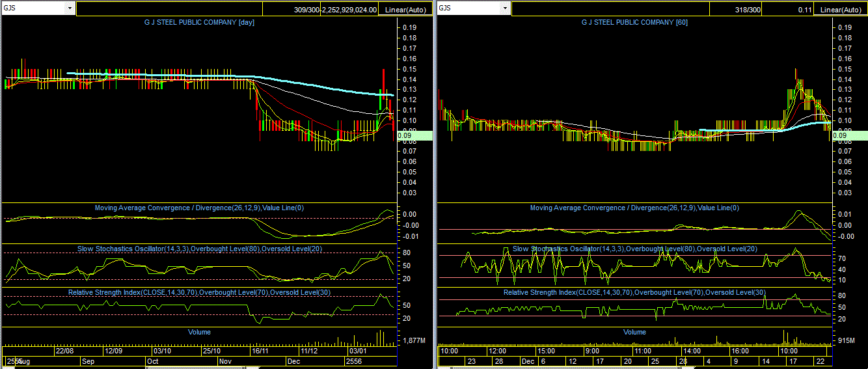Click the 318/300 bar count on right chart
This screenshot has width=868, height=369.
point(746,10)
